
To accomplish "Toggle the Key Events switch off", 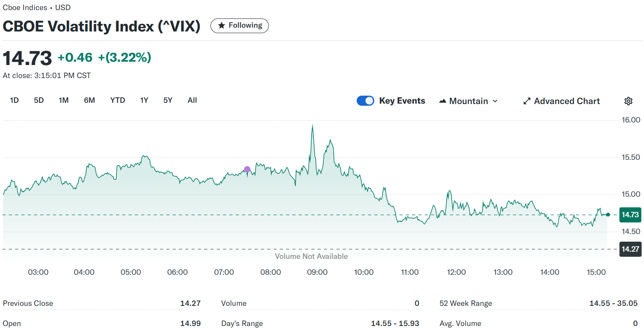I will [x=365, y=101].
